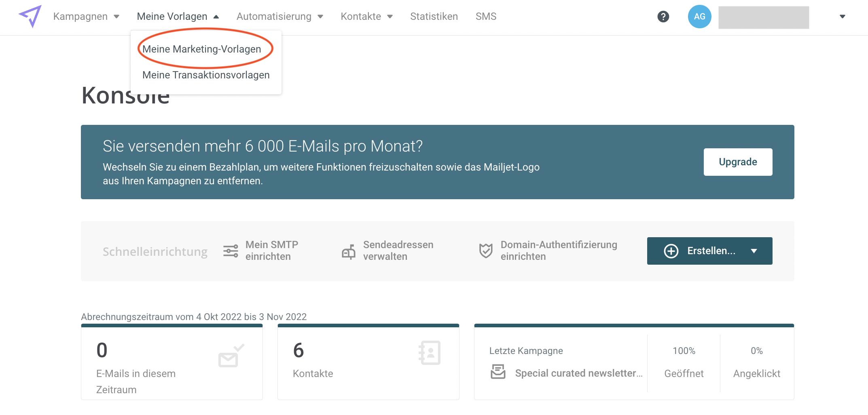The width and height of the screenshot is (868, 415).
Task: Click the Erstellen... create button
Action: click(x=709, y=251)
